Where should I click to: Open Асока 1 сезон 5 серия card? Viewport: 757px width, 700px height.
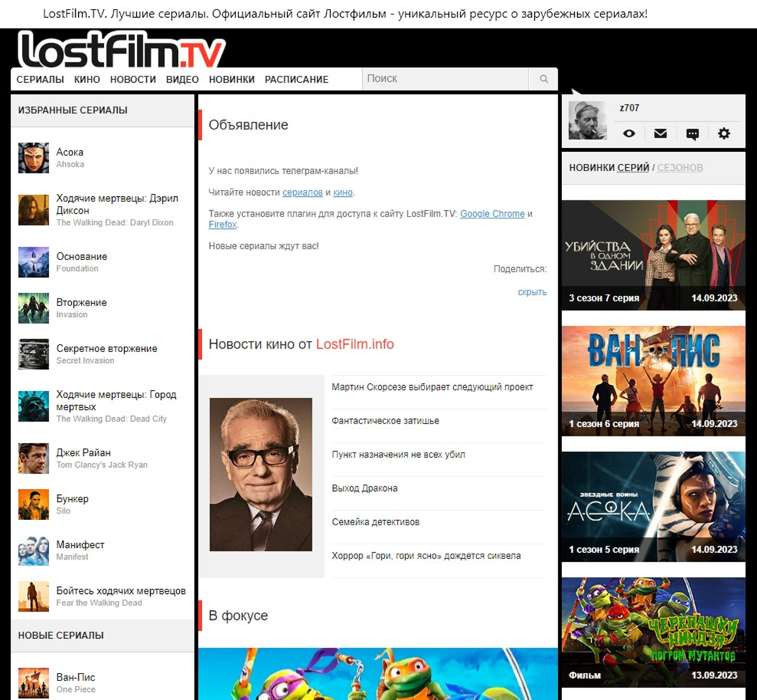pyautogui.click(x=653, y=506)
